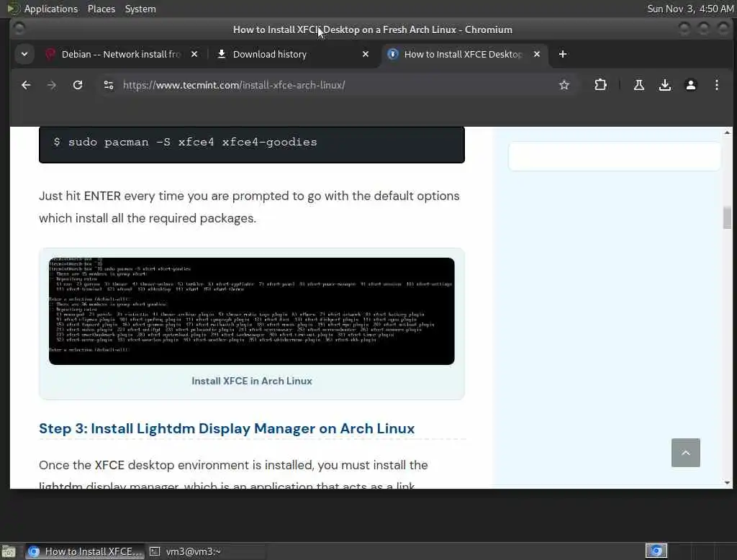
Task: Click the sudo pacman command code block
Action: pyautogui.click(x=251, y=145)
